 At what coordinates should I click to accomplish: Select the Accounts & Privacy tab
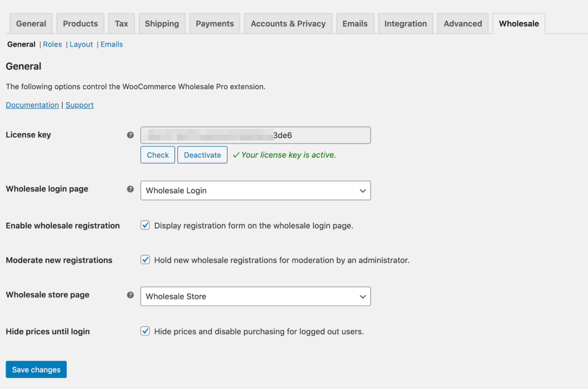point(288,24)
